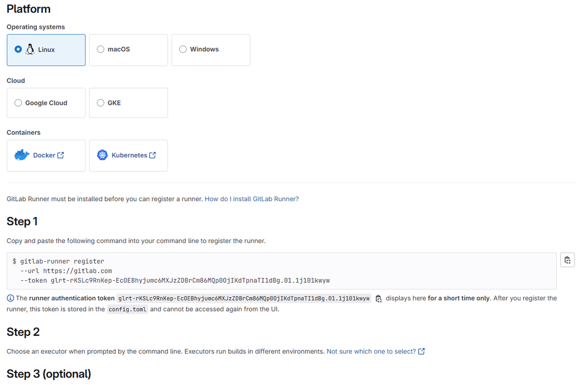Click the Docker whale icon
Viewport: 588px width, 385px height.
click(22, 155)
